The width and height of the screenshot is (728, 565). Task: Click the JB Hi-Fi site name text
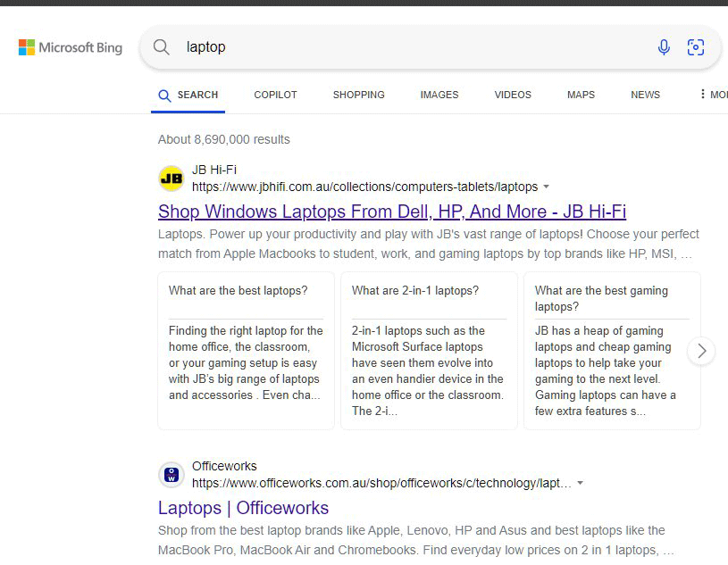click(214, 170)
